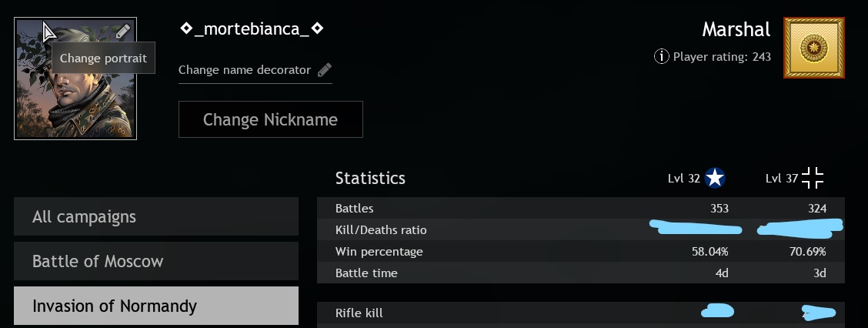Click the gold Marshal rank badge

tap(813, 49)
